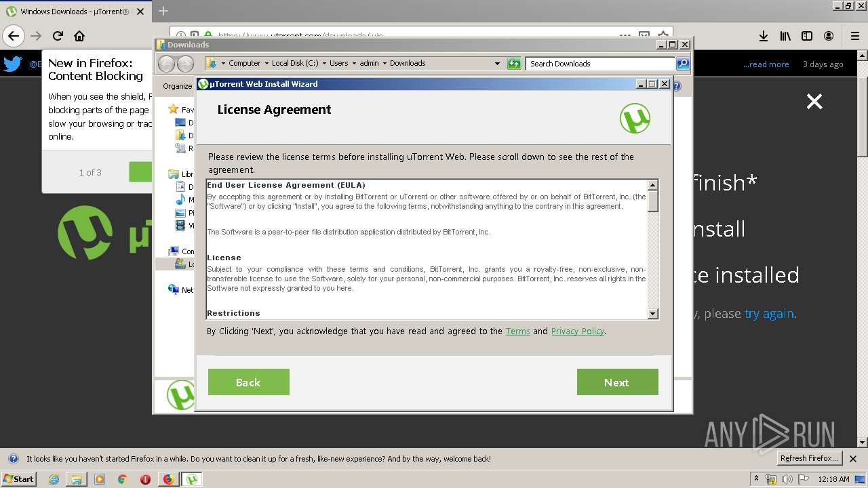Click Explorer search magnifier icon
The width and height of the screenshot is (868, 488).
point(683,64)
